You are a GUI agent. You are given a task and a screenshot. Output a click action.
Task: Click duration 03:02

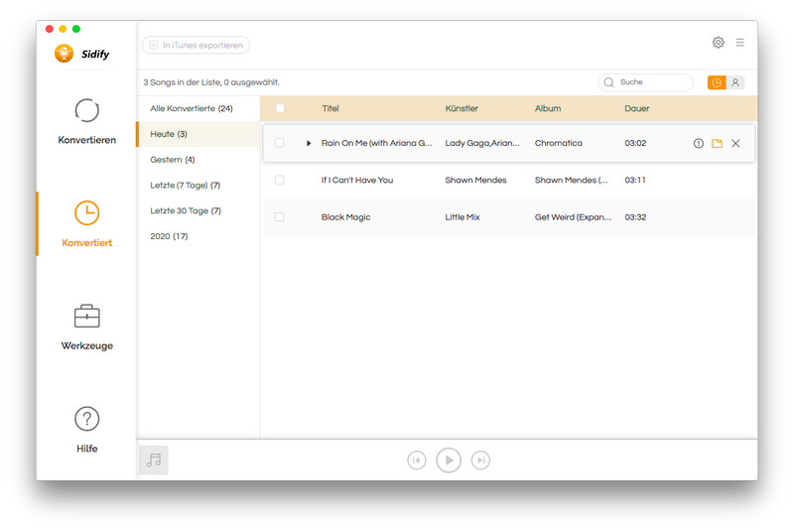click(x=635, y=143)
